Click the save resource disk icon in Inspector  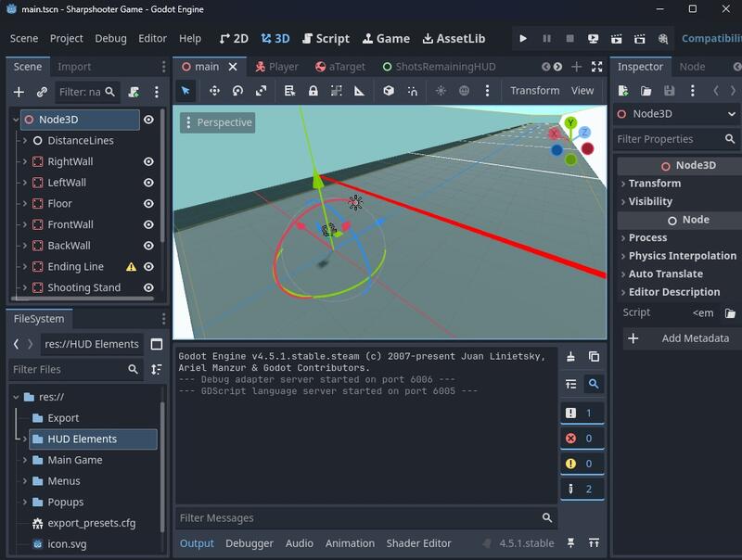point(669,90)
